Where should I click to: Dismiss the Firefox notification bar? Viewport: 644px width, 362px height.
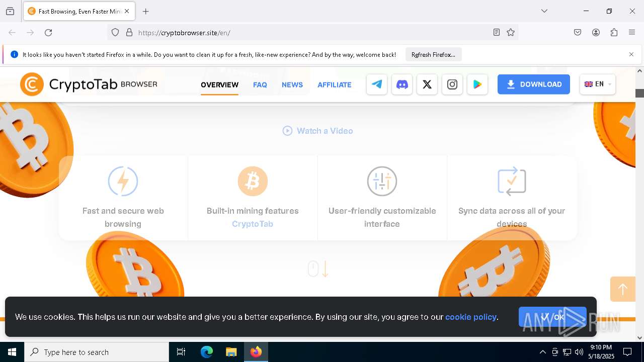point(631,54)
